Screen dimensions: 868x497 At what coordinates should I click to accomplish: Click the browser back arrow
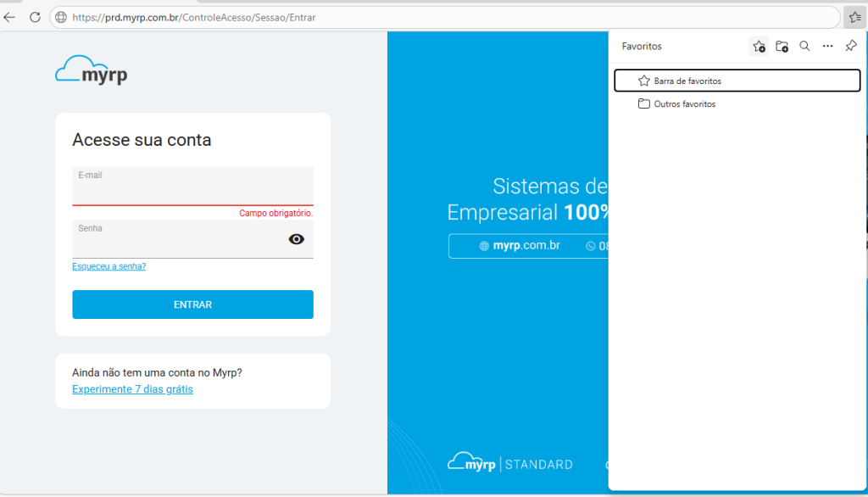pyautogui.click(x=10, y=17)
